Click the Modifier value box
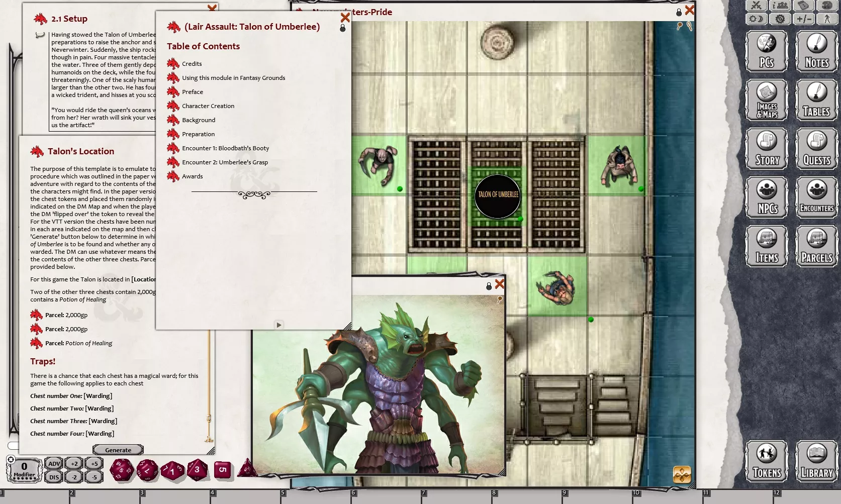The image size is (841, 504). 24,470
